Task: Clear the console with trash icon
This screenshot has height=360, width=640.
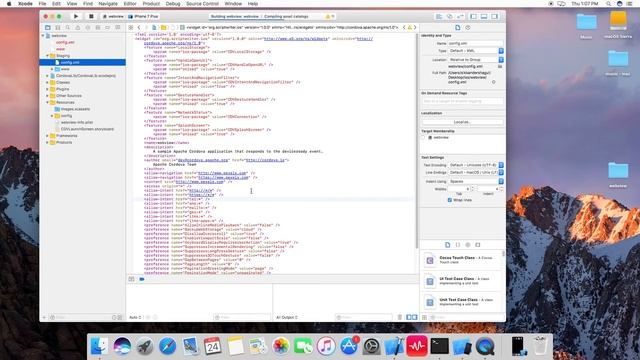Action: tap(400, 317)
